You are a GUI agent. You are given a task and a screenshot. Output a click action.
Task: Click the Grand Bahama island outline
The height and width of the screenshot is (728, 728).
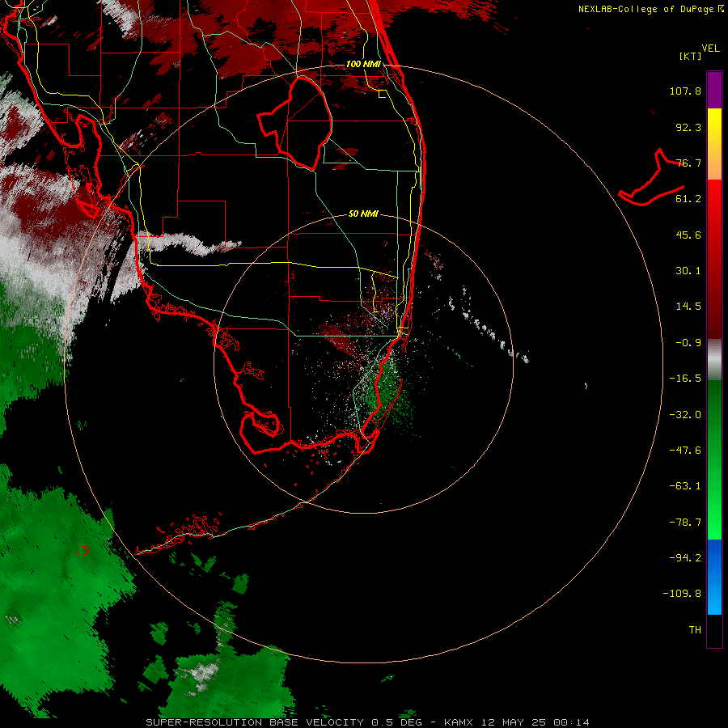652,178
